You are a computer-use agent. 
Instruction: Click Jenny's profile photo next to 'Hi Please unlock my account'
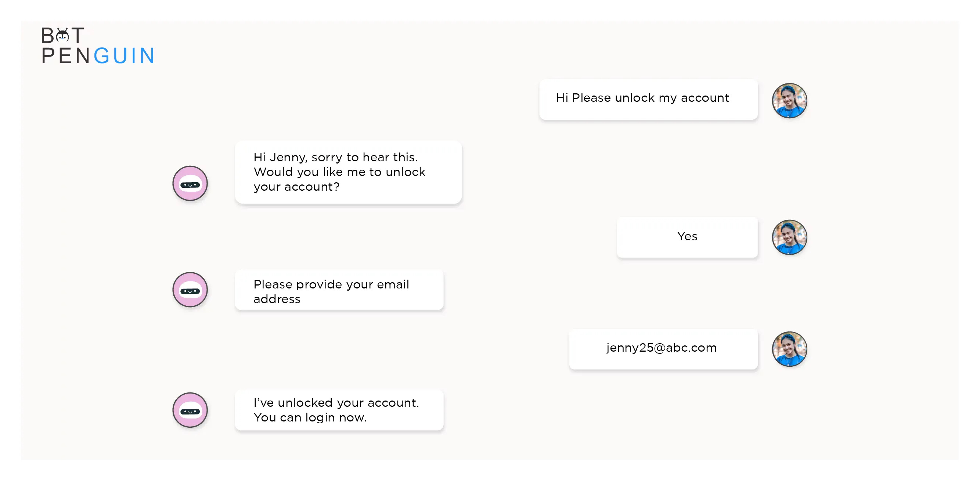[x=789, y=101]
